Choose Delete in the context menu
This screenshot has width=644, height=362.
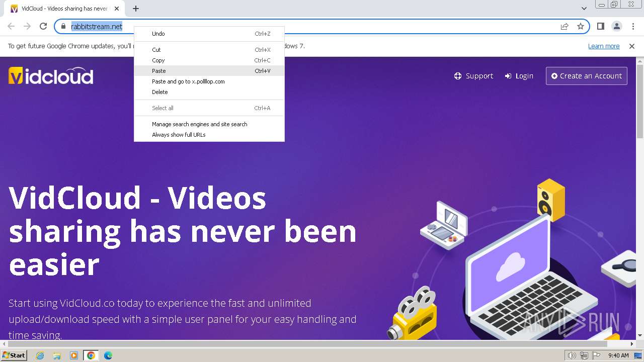pos(209,92)
